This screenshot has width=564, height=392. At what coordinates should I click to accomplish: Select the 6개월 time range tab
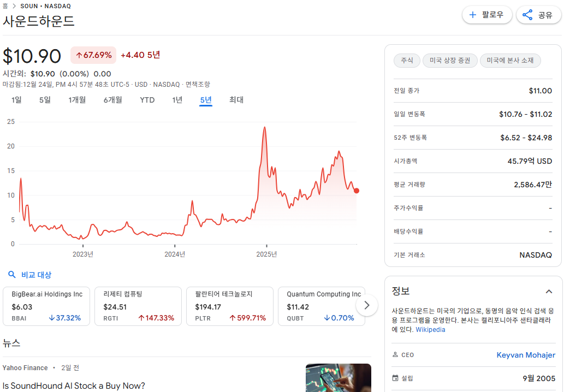[113, 100]
